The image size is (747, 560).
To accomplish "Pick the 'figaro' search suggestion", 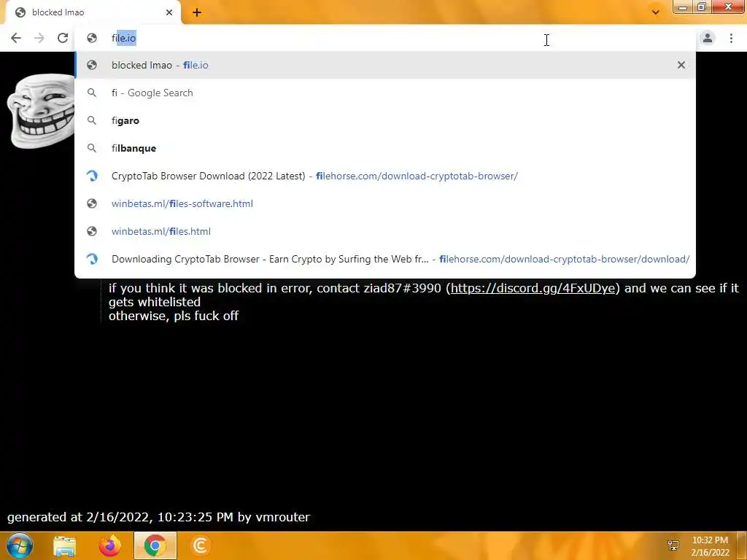I will (x=385, y=120).
